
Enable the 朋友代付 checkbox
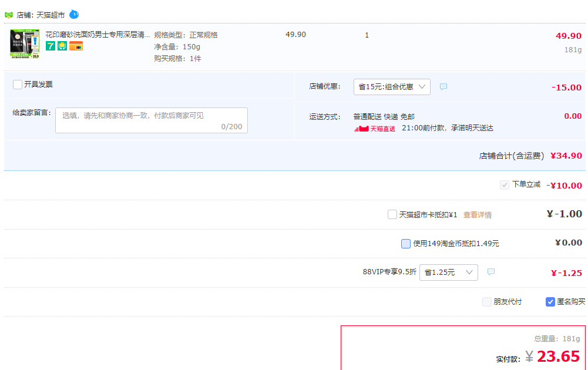[x=487, y=302]
